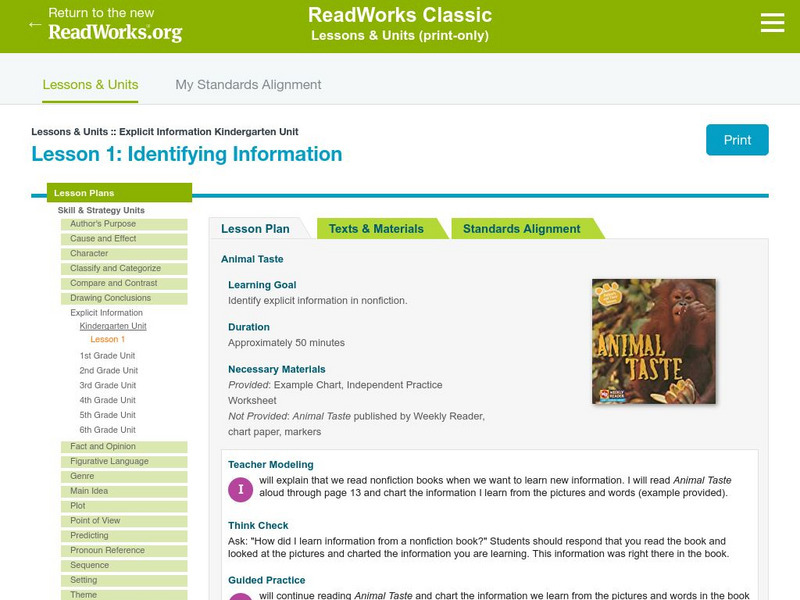This screenshot has height=600, width=800.
Task: Open the Pronoun Reference unit
Action: pos(124,550)
